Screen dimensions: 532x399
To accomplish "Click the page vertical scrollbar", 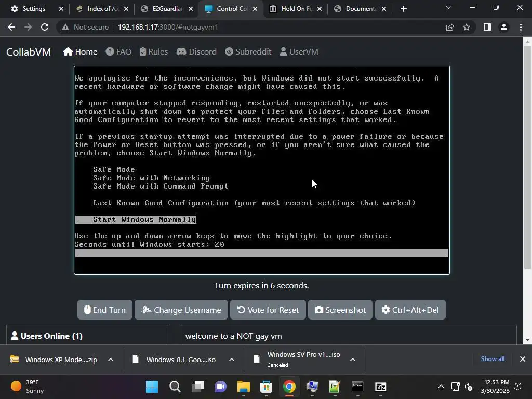I will (527, 156).
